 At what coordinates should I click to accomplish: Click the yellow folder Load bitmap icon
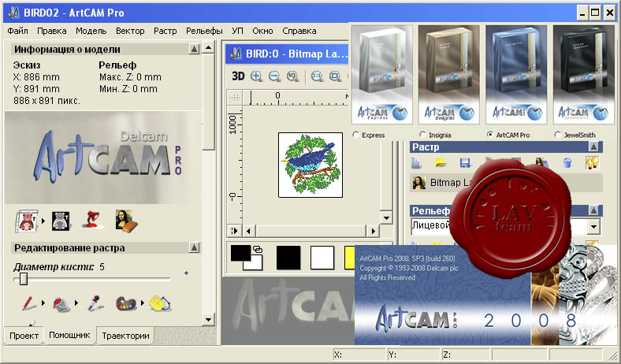[x=441, y=162]
